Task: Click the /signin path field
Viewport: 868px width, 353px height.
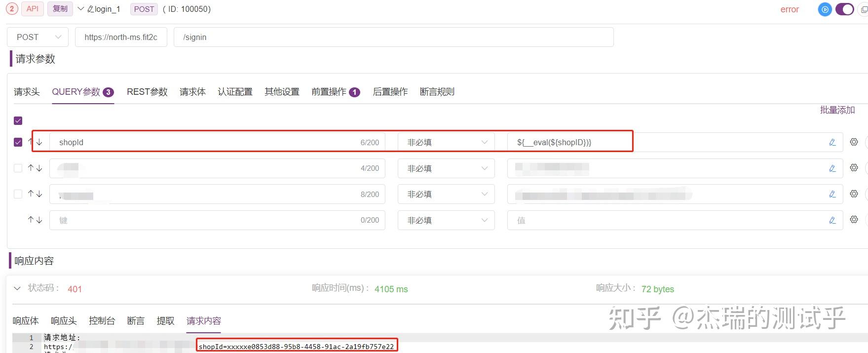Action: pos(393,37)
